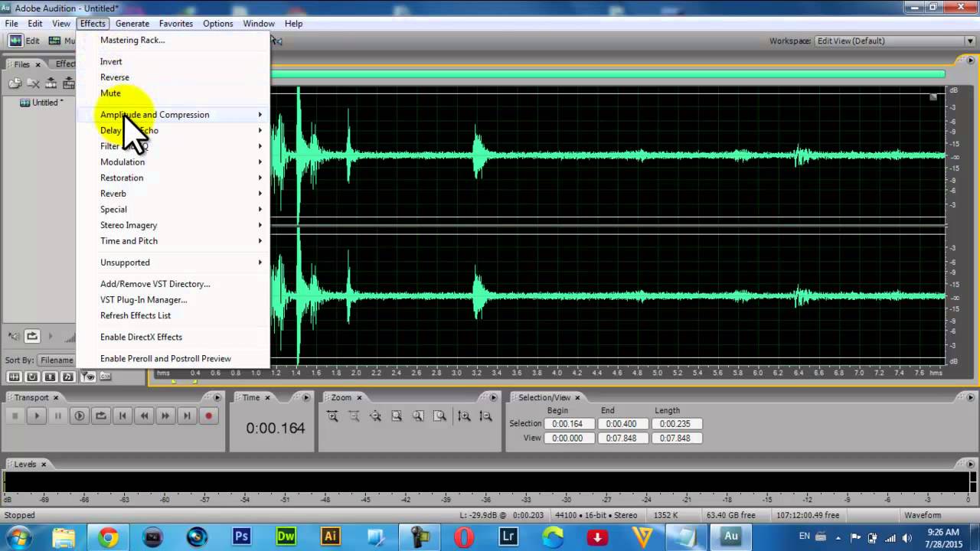
Task: Expand the Special effects submenu
Action: (171, 210)
